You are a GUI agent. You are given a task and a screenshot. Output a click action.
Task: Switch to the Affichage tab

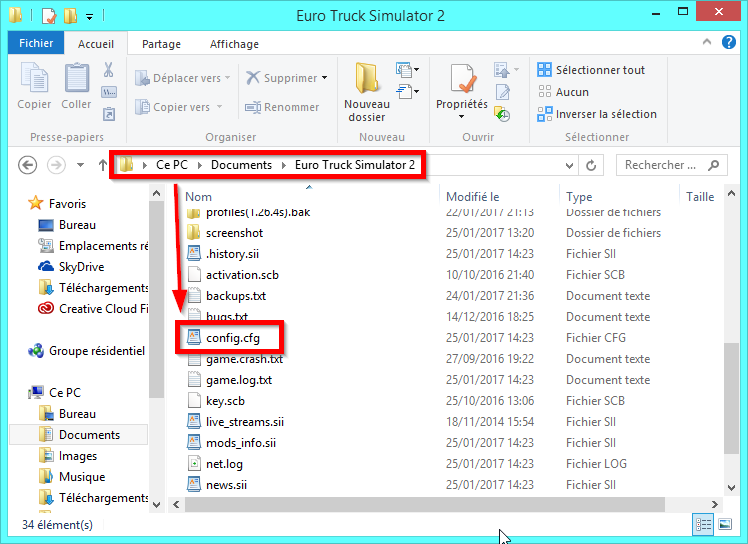coord(234,44)
